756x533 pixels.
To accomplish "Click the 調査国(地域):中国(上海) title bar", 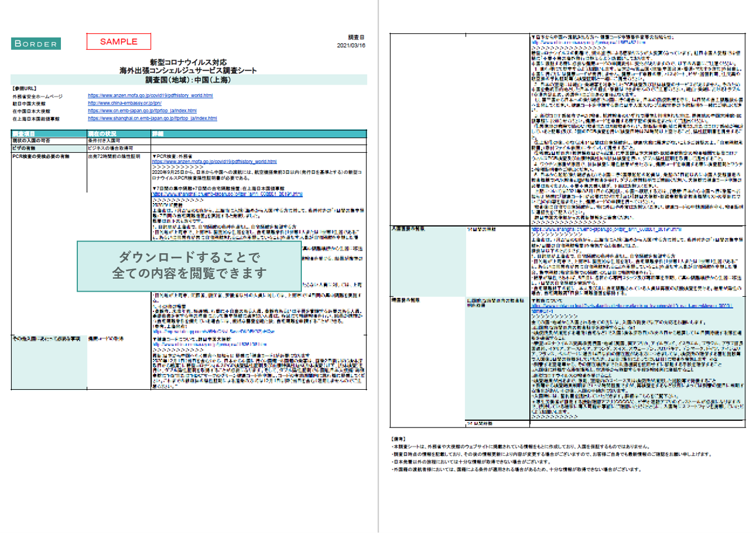I will (188, 80).
